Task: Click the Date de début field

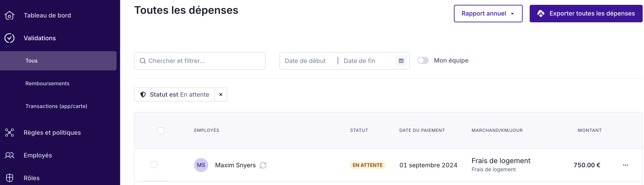Action: [305, 61]
